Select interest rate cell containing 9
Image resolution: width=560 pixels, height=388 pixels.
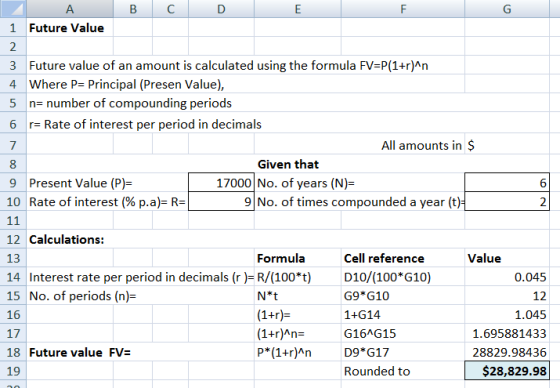tap(221, 202)
